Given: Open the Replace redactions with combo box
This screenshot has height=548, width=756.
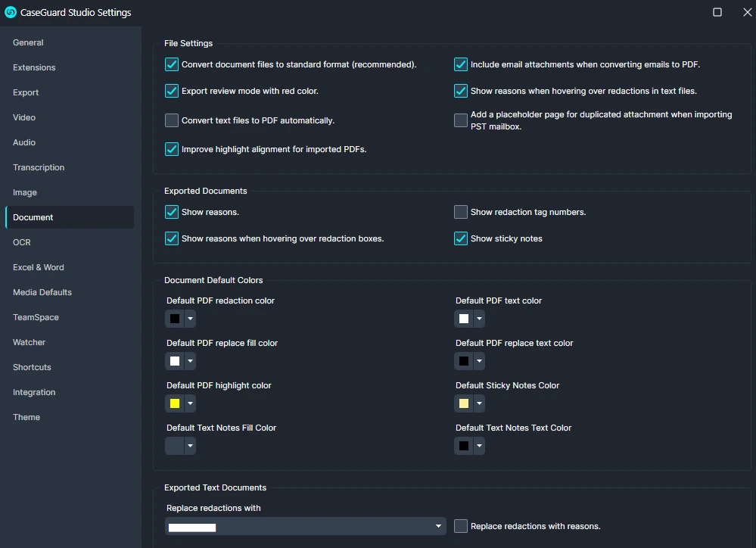Looking at the screenshot, I should click(x=305, y=526).
